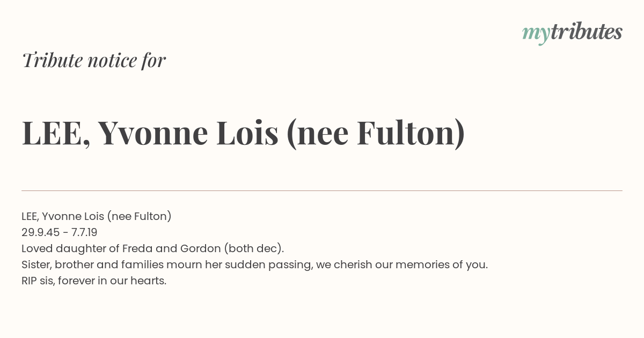Viewport: 644px width, 338px height.
Task: Click the horizontal divider line under the title
Action: [x=322, y=190]
